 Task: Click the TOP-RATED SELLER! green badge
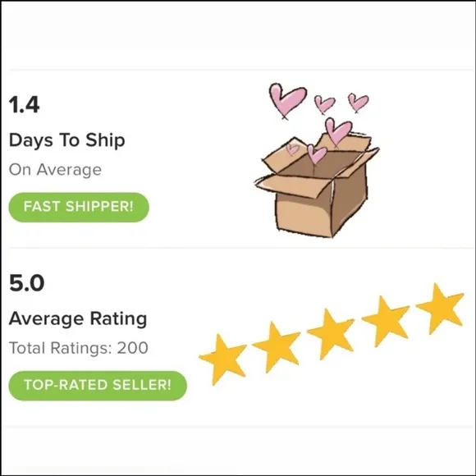(x=98, y=385)
